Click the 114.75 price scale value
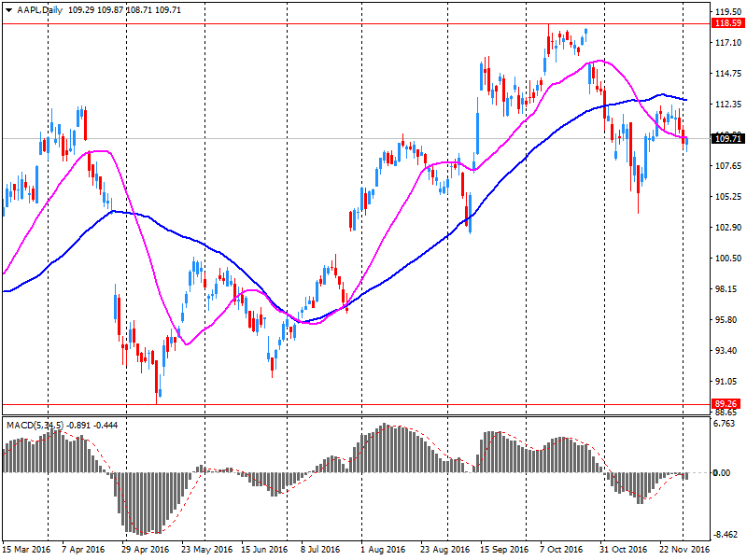 pos(728,74)
